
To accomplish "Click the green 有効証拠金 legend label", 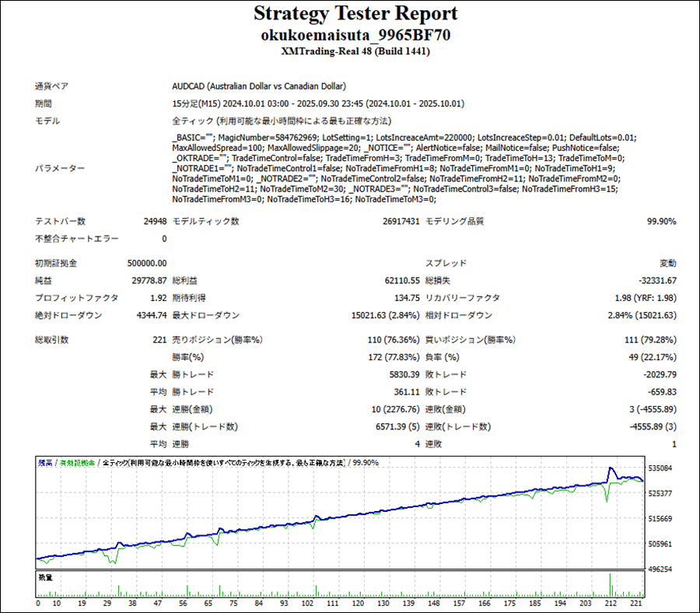I will click(x=79, y=462).
